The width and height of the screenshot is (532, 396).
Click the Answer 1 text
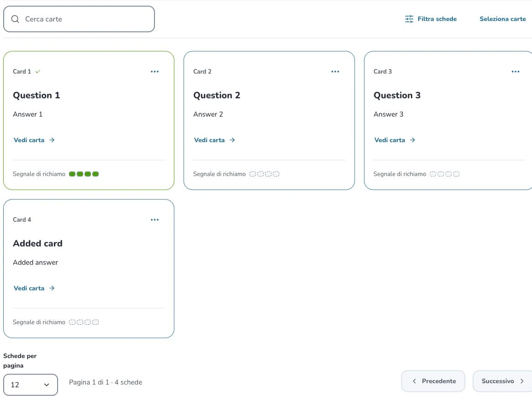28,114
